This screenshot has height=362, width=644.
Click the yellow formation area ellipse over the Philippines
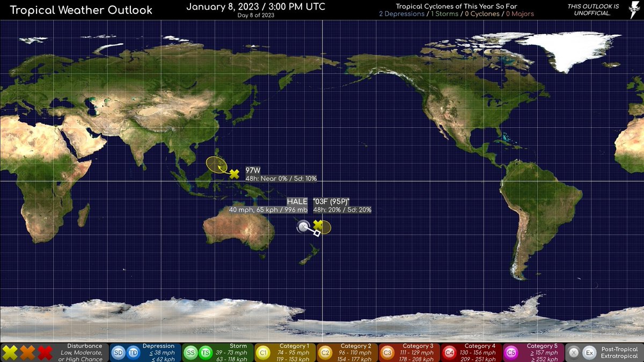tap(216, 165)
